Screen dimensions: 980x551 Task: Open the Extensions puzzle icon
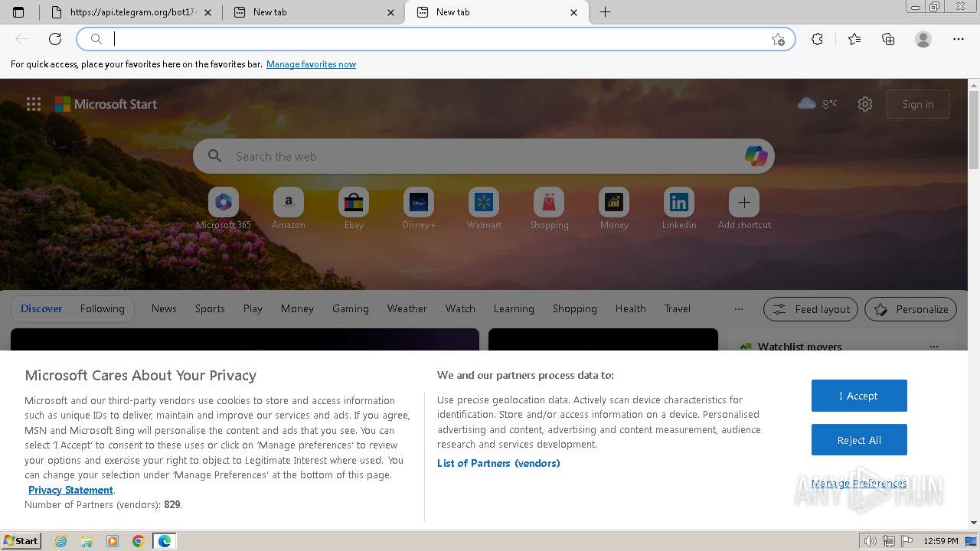click(x=818, y=39)
